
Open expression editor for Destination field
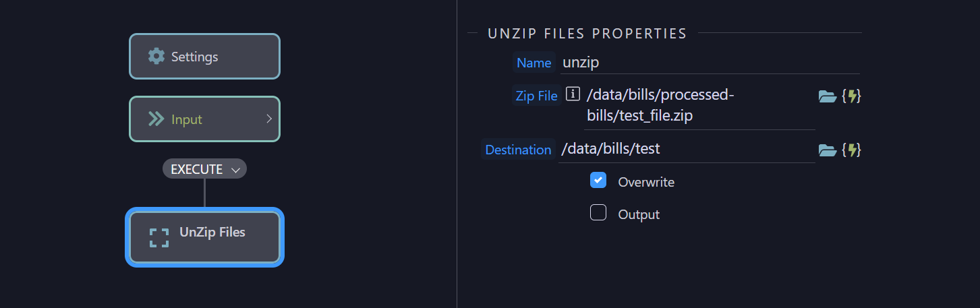pos(852,150)
